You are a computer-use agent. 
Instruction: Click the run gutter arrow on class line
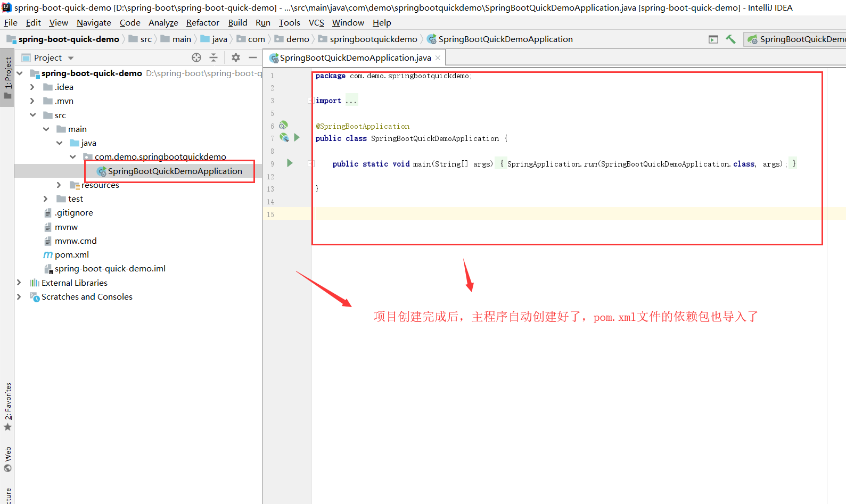(297, 138)
